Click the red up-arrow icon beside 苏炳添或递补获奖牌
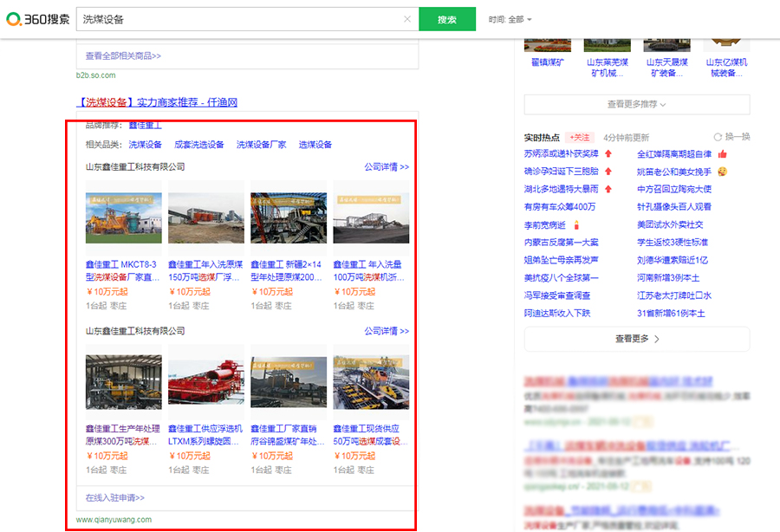Image resolution: width=780 pixels, height=532 pixels. (608, 153)
